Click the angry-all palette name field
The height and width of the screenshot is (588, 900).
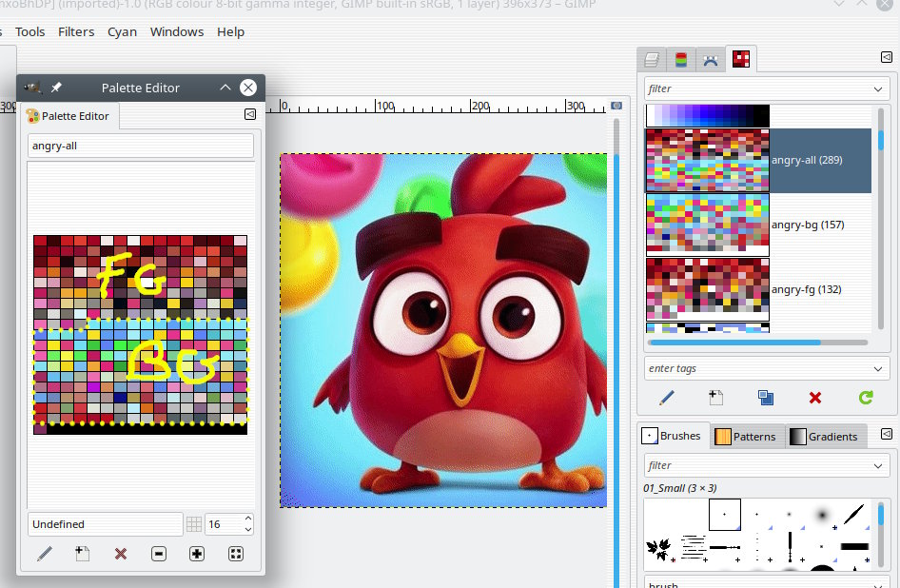coord(140,146)
